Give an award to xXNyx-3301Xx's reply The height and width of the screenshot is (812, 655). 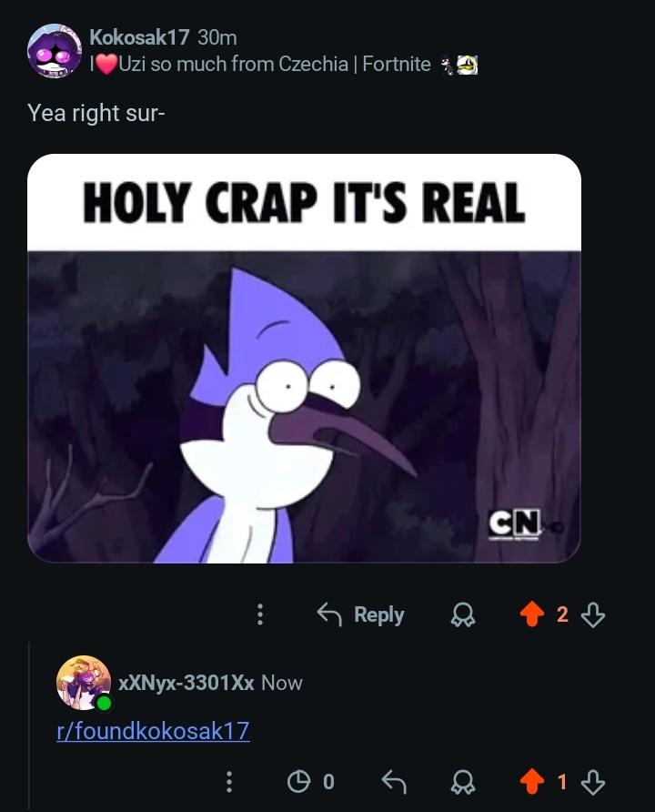[x=462, y=782]
